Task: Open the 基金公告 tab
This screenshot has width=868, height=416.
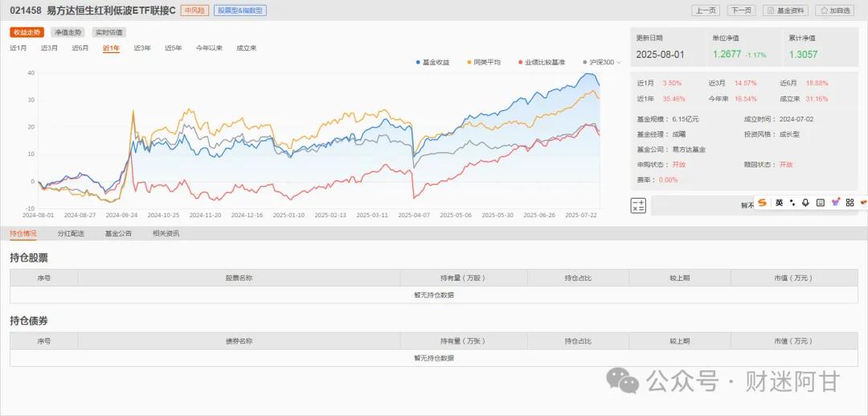Action: [118, 234]
